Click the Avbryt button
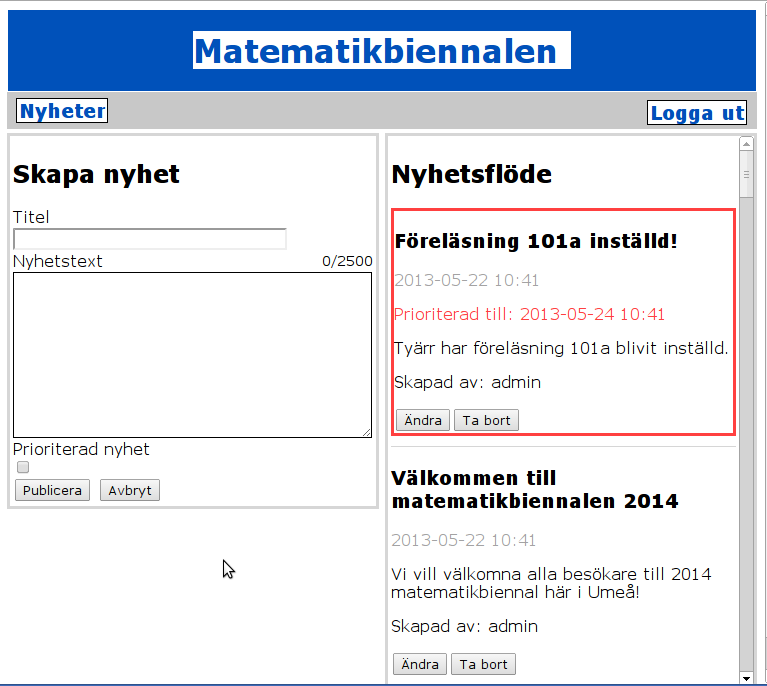 130,490
